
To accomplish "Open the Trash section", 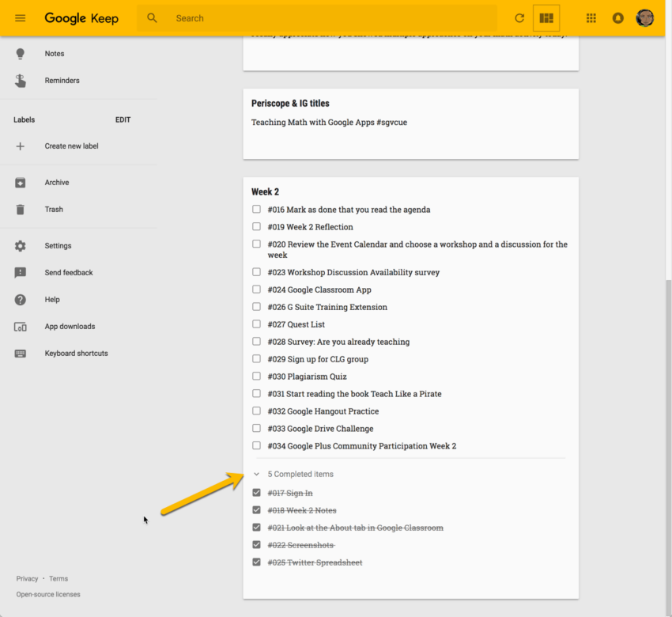I will coord(54,210).
